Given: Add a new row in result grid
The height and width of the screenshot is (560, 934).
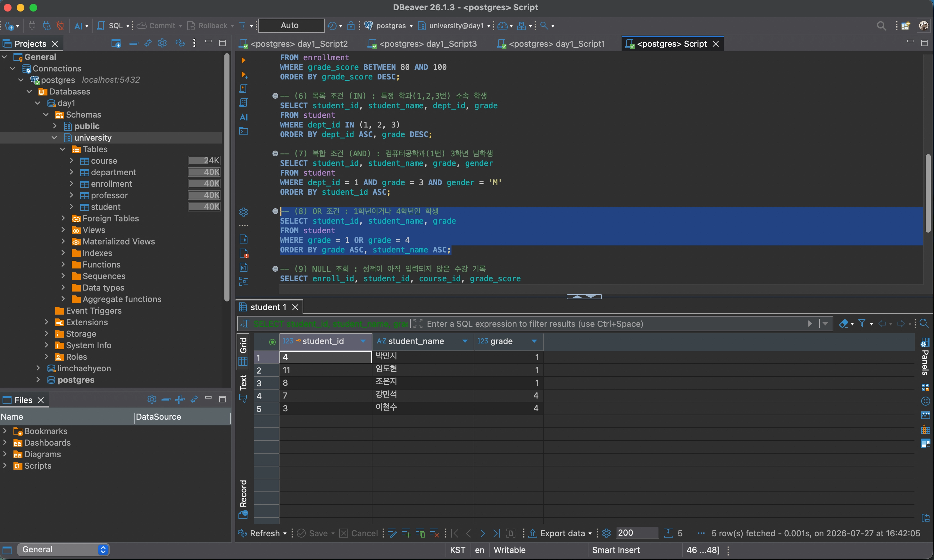Looking at the screenshot, I should pyautogui.click(x=406, y=533).
